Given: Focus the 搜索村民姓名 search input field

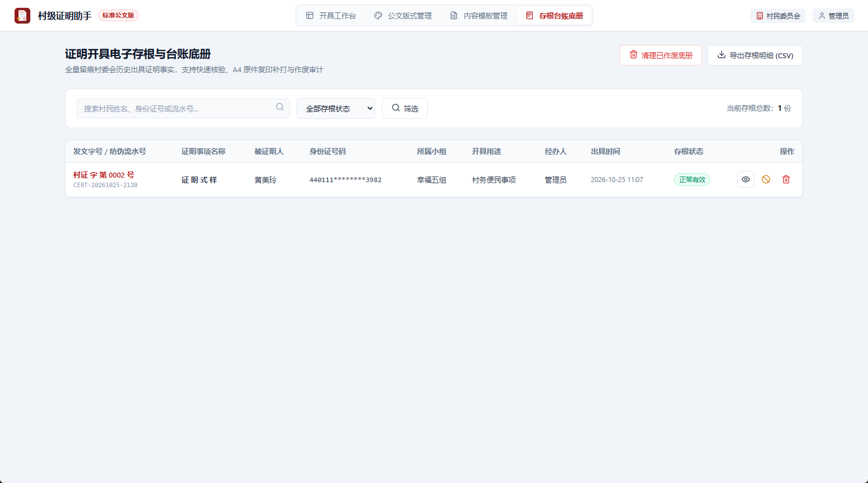Looking at the screenshot, I should click(x=183, y=109).
